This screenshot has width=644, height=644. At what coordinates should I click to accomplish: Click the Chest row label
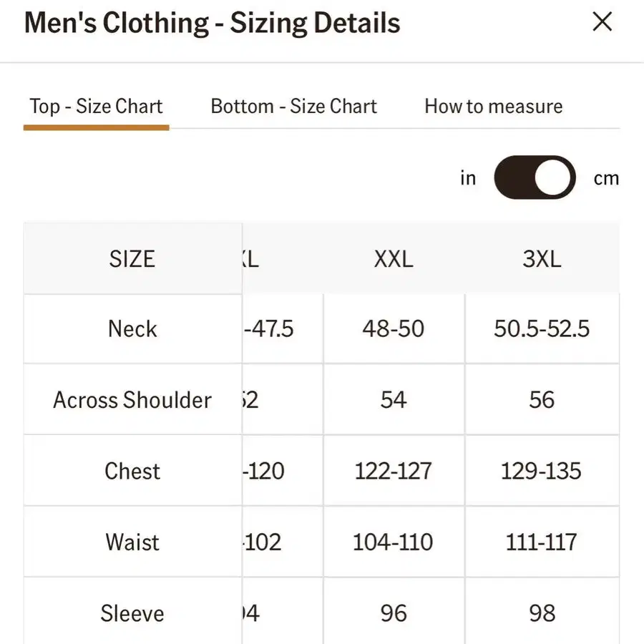pyautogui.click(x=132, y=471)
